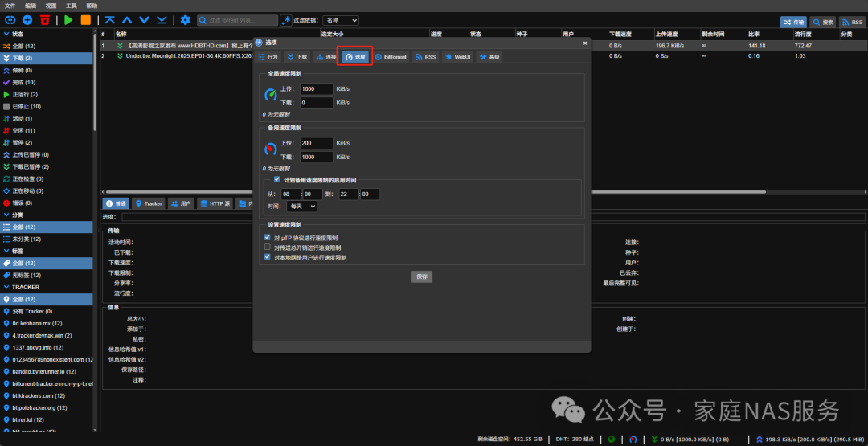Viewport: 868px width, 446px height.
Task: Switch to WebUI options tab
Action: pos(458,57)
